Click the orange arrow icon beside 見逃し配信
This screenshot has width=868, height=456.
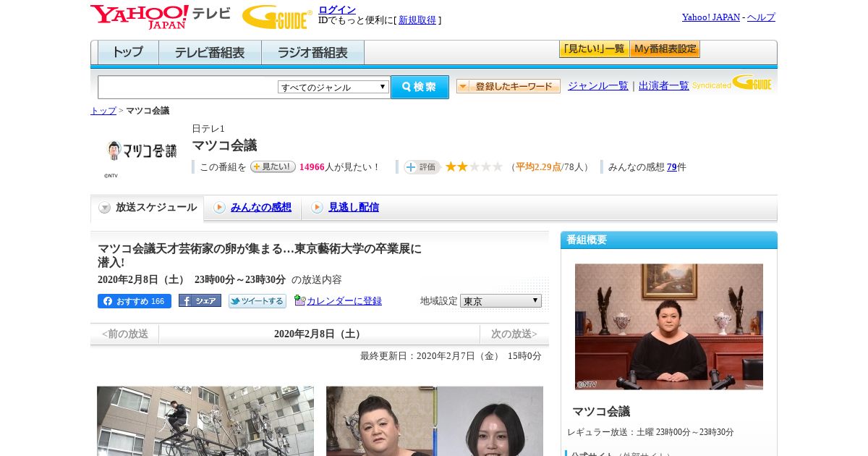click(317, 208)
